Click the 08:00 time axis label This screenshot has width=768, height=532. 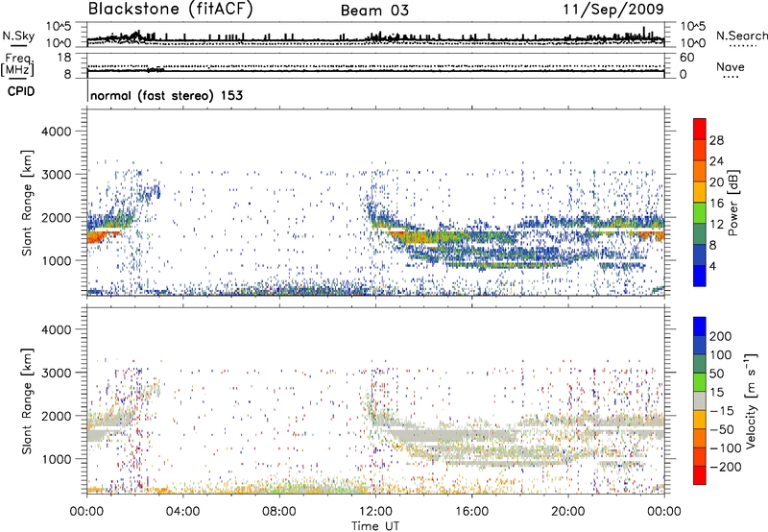pos(279,512)
